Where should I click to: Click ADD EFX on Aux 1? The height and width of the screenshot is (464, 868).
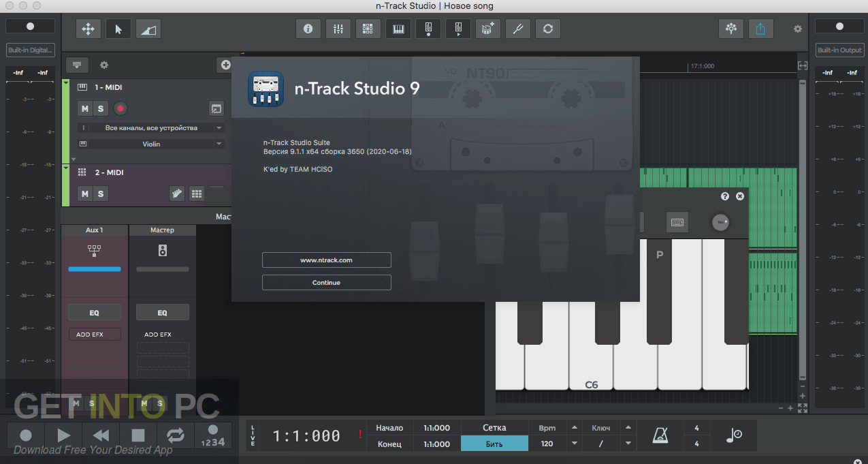point(94,335)
